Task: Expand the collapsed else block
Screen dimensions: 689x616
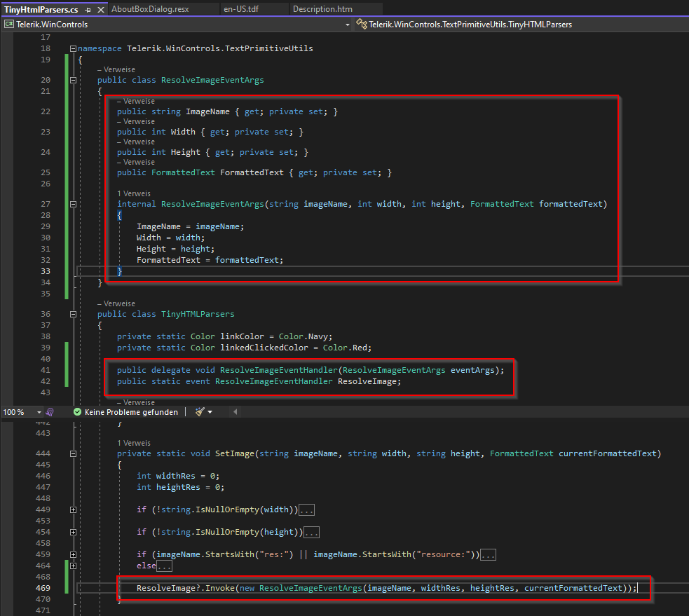Action: pyautogui.click(x=73, y=566)
